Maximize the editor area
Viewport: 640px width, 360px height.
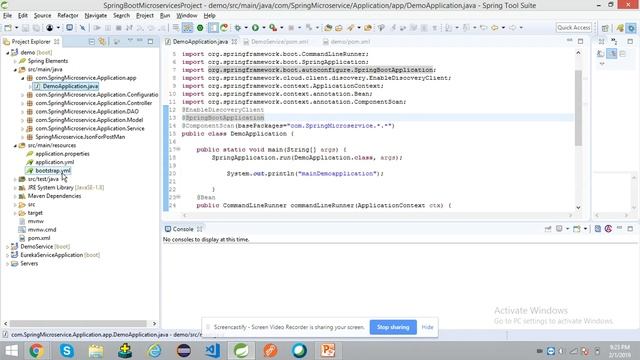click(580, 41)
